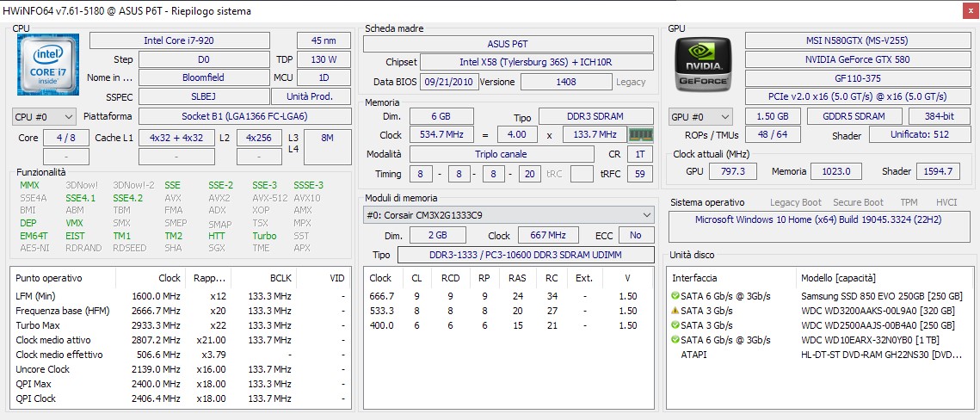
Task: Click the VMX feature label
Action: point(75,223)
